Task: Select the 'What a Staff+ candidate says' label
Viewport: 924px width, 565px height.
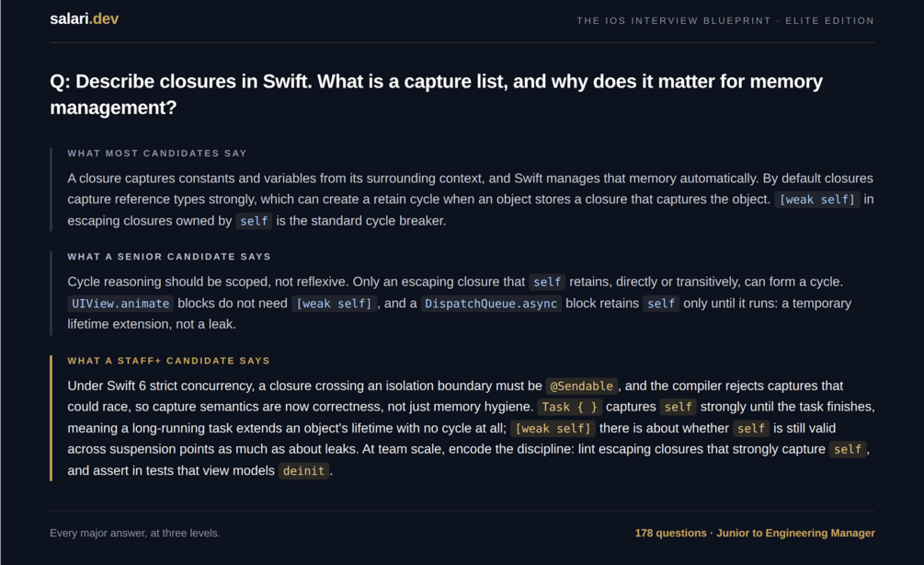Action: [x=168, y=361]
